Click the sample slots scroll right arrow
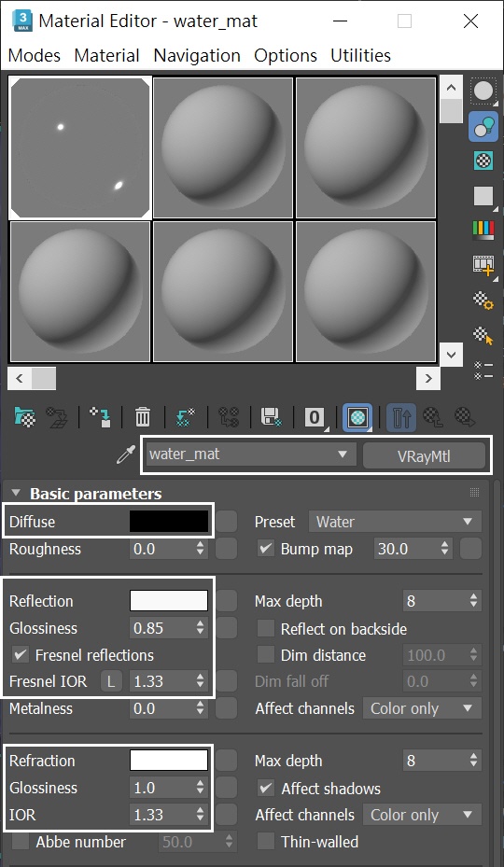Image resolution: width=504 pixels, height=867 pixels. (x=428, y=379)
